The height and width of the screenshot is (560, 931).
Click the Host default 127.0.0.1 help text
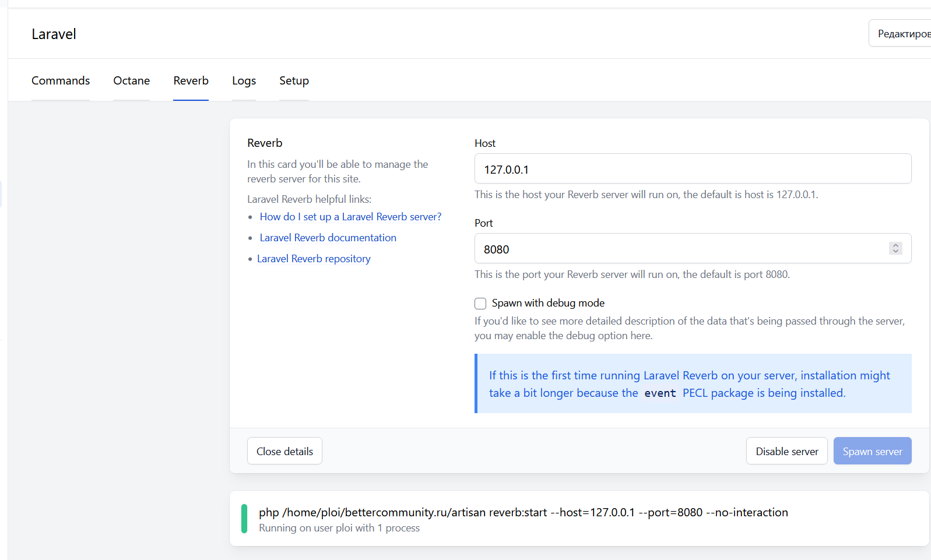point(647,195)
